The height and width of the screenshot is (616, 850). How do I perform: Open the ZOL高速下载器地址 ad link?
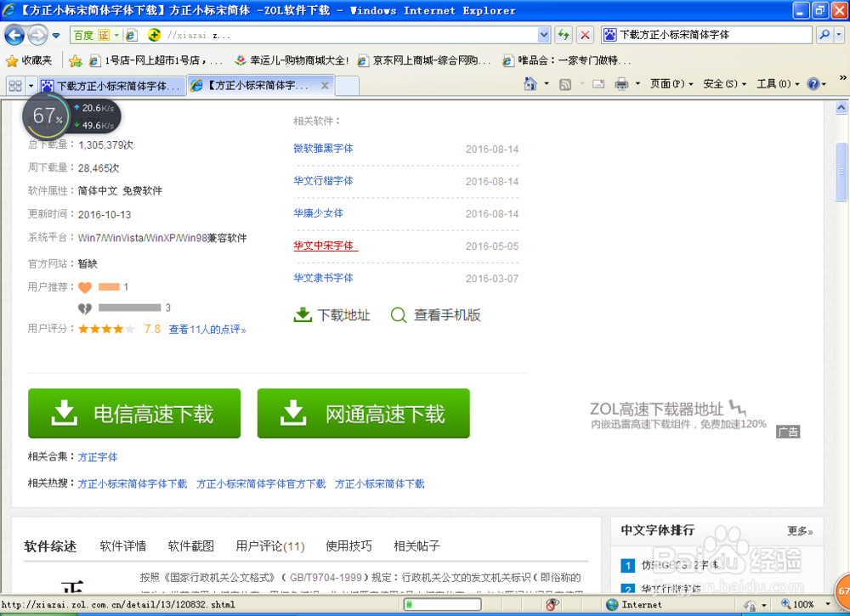tap(677, 415)
